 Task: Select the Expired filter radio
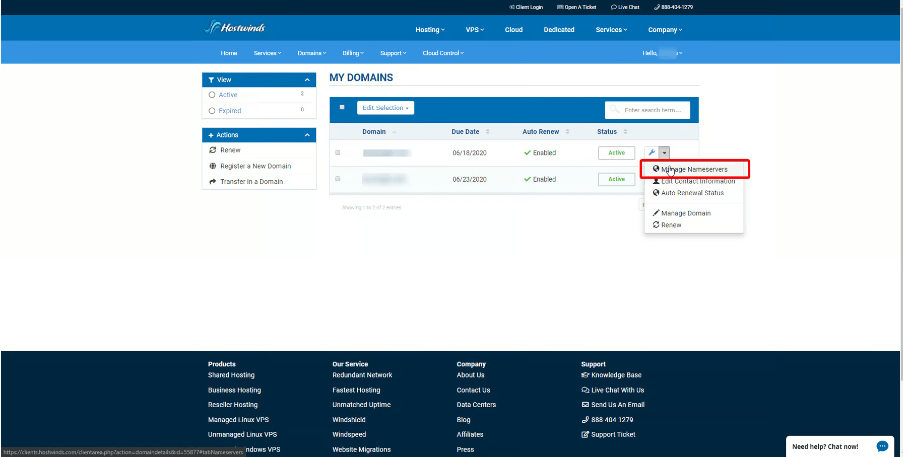212,111
